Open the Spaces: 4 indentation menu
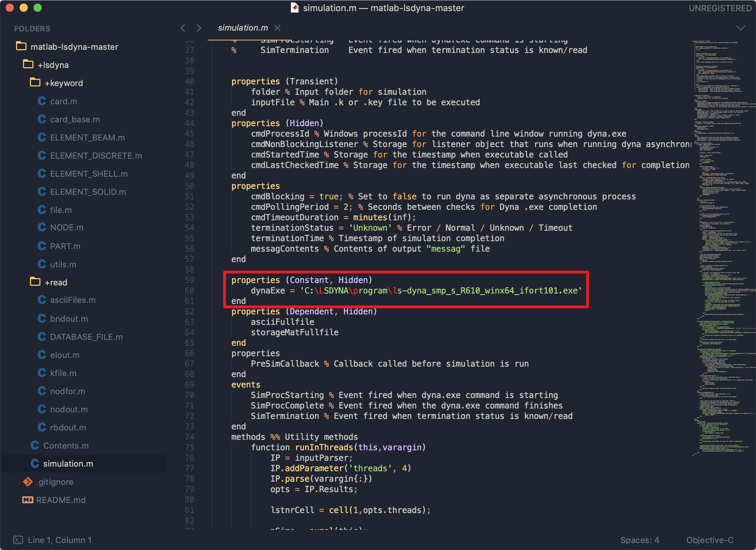The width and height of the screenshot is (756, 550). 640,540
